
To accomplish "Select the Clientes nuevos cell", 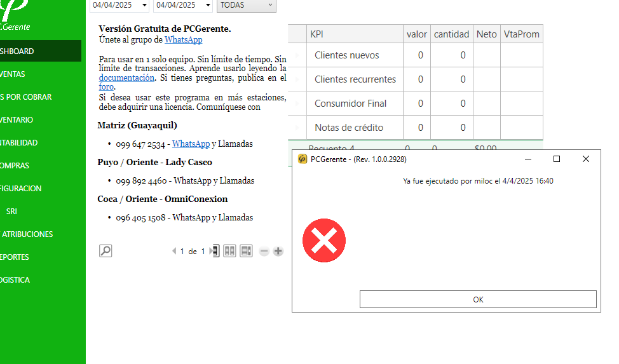I will tap(355, 55).
